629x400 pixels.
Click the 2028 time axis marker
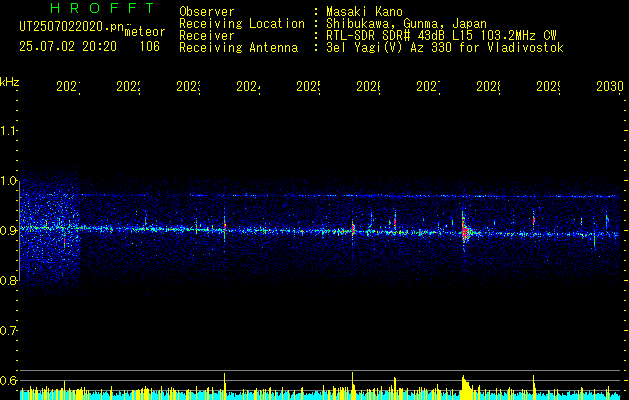pos(489,86)
